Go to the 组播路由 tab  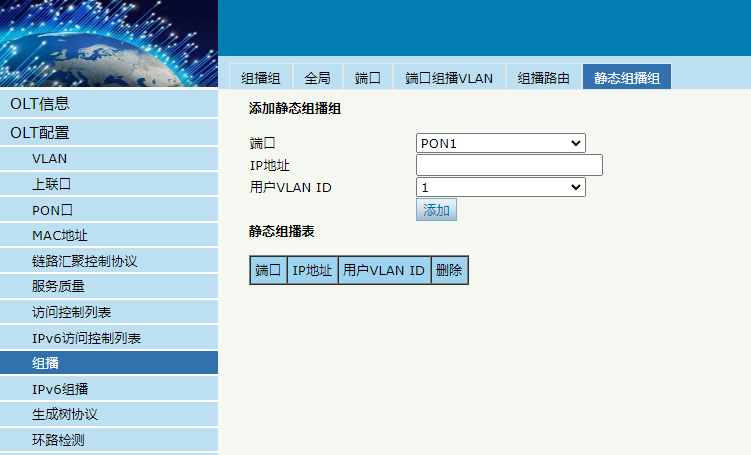coord(544,77)
